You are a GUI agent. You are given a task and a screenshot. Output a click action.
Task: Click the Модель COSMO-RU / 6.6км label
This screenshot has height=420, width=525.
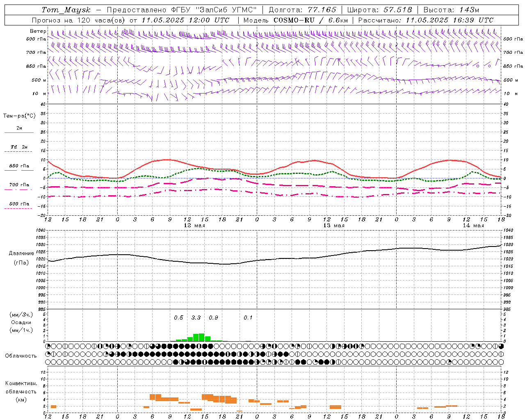(x=296, y=20)
